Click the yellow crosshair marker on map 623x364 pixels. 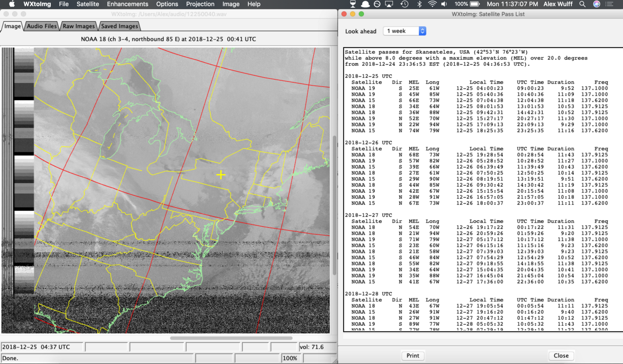coord(221,175)
